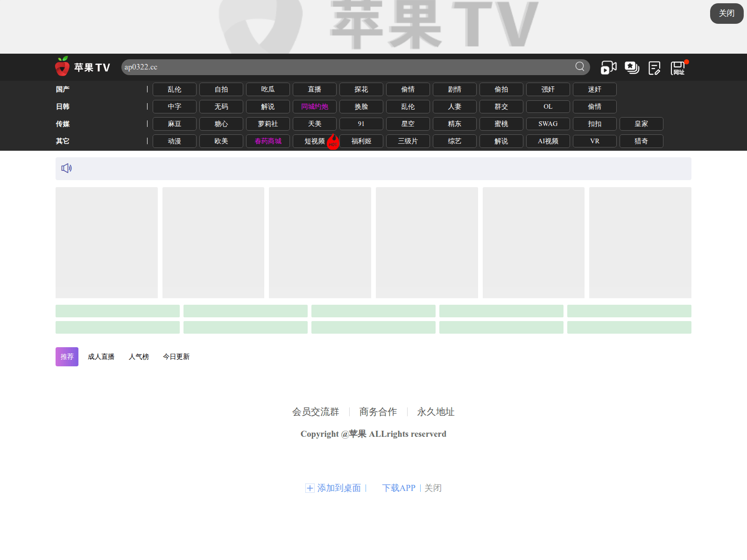Open the 短视频 category button
747x560 pixels.
coord(315,141)
